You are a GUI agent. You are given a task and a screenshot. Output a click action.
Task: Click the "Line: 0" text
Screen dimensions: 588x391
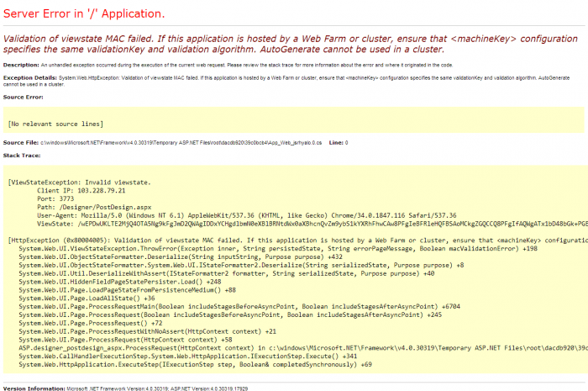[x=338, y=142]
